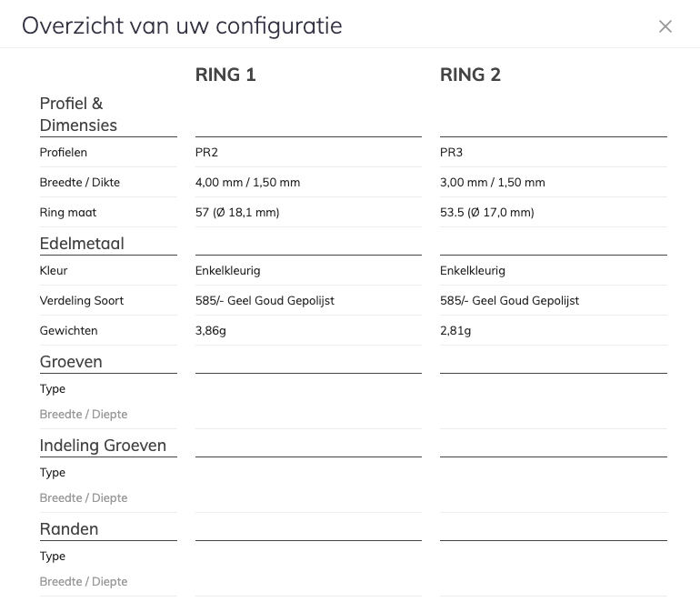The height and width of the screenshot is (602, 700).
Task: Click the Ring maat row label
Action: [68, 213]
